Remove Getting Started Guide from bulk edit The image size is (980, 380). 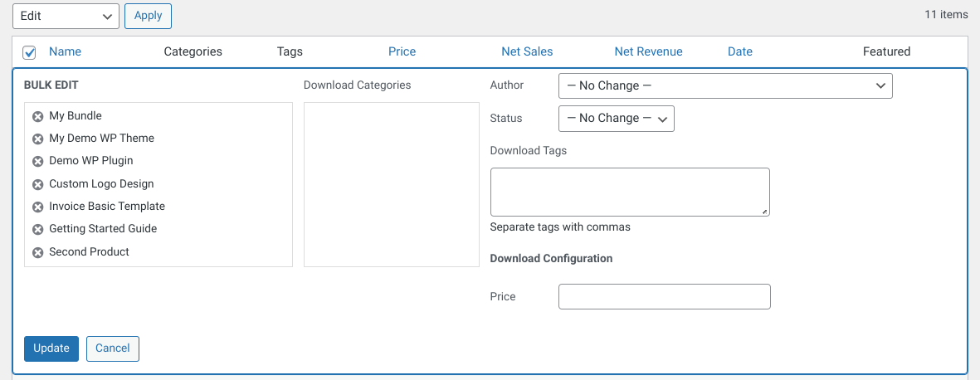(37, 229)
